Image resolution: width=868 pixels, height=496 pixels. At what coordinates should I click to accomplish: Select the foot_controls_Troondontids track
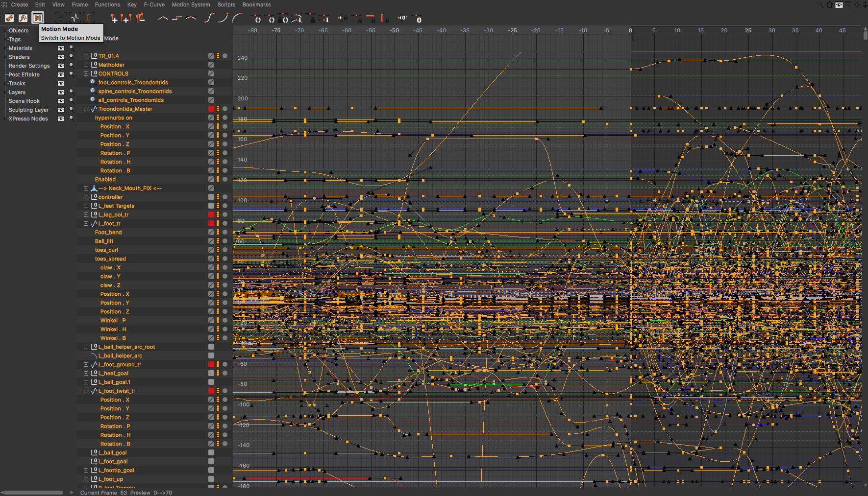tap(133, 82)
